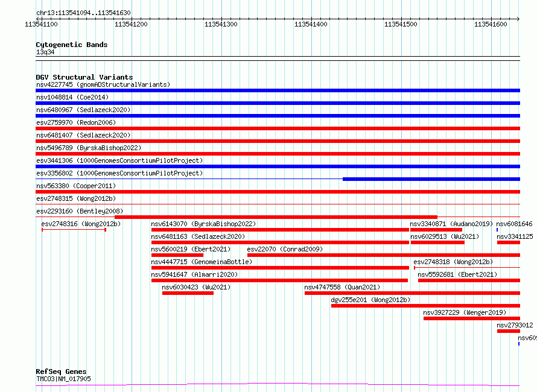
Task: Select dgv255e201 (Wong2012b) label
Action: pyautogui.click(x=370, y=300)
